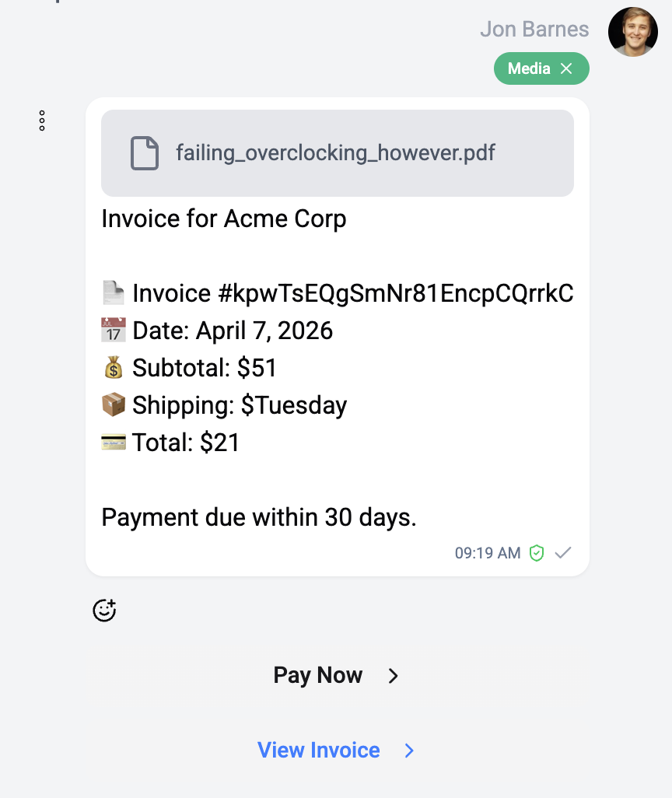Open the View Invoice link

pos(319,751)
